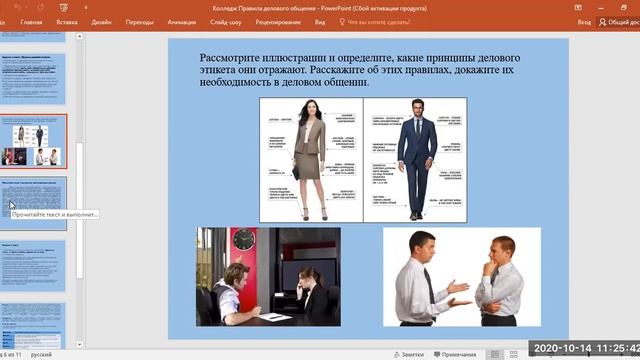Screen dimensions: 640x360
Task: Click the Undo arrow in the quick access toolbar
Action: (18, 7)
